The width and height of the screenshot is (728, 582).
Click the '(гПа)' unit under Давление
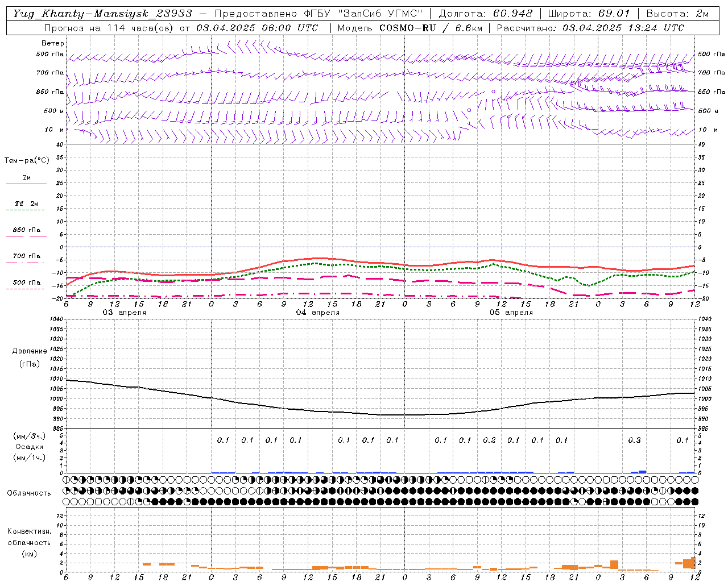[x=30, y=364]
